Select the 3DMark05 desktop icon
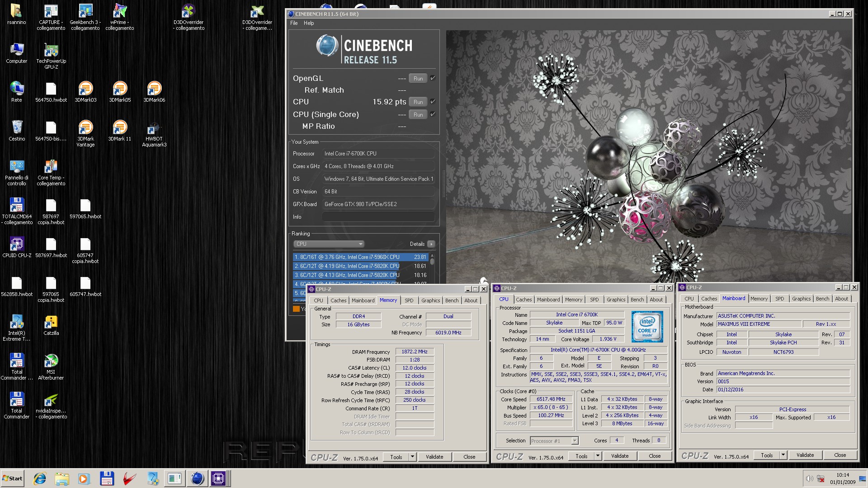 pyautogui.click(x=120, y=91)
